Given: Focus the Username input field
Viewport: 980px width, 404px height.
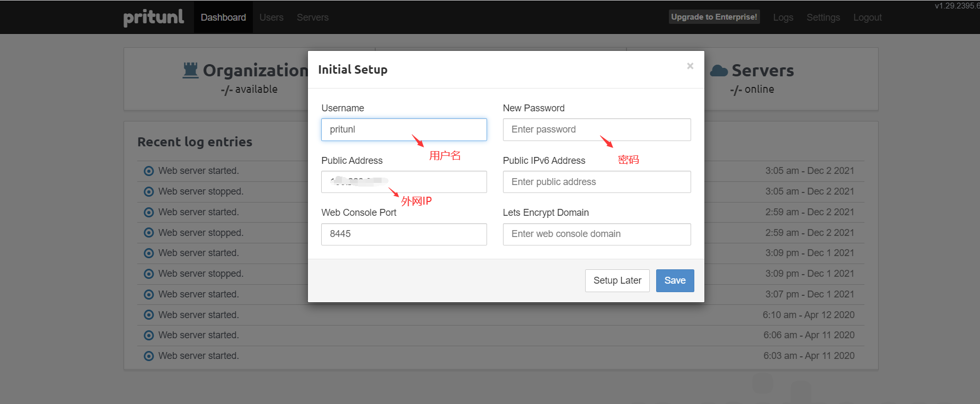Looking at the screenshot, I should coord(404,129).
